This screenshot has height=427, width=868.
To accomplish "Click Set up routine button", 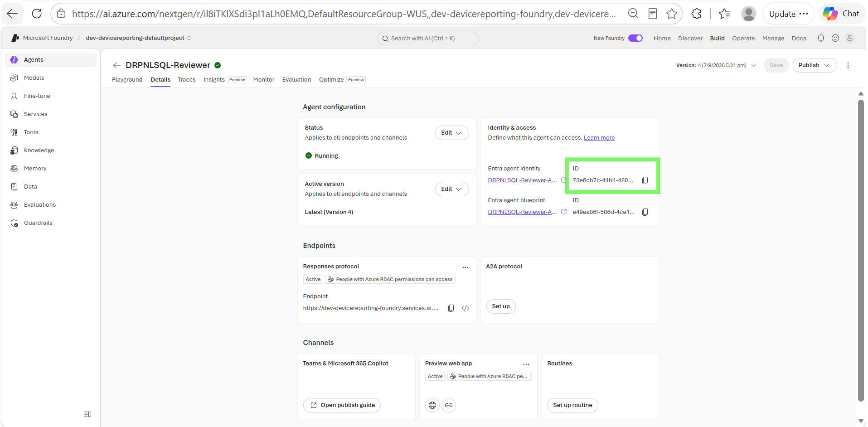I will [x=572, y=405].
